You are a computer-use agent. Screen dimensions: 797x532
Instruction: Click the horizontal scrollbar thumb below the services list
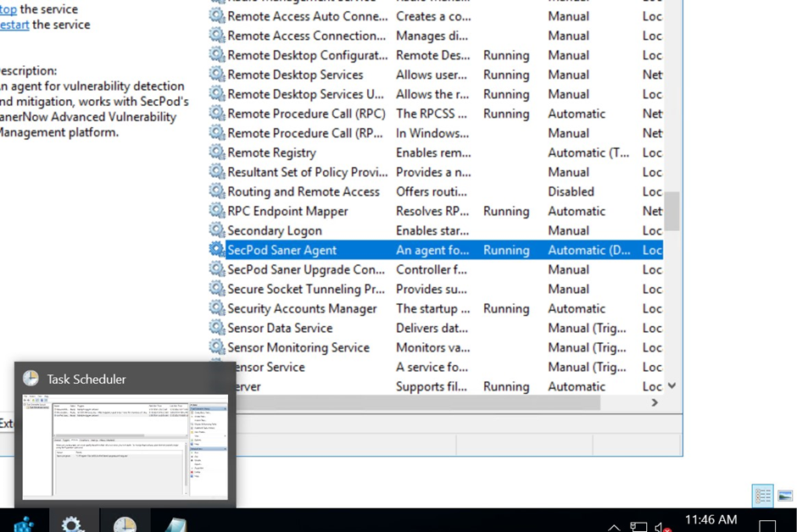pyautogui.click(x=418, y=402)
